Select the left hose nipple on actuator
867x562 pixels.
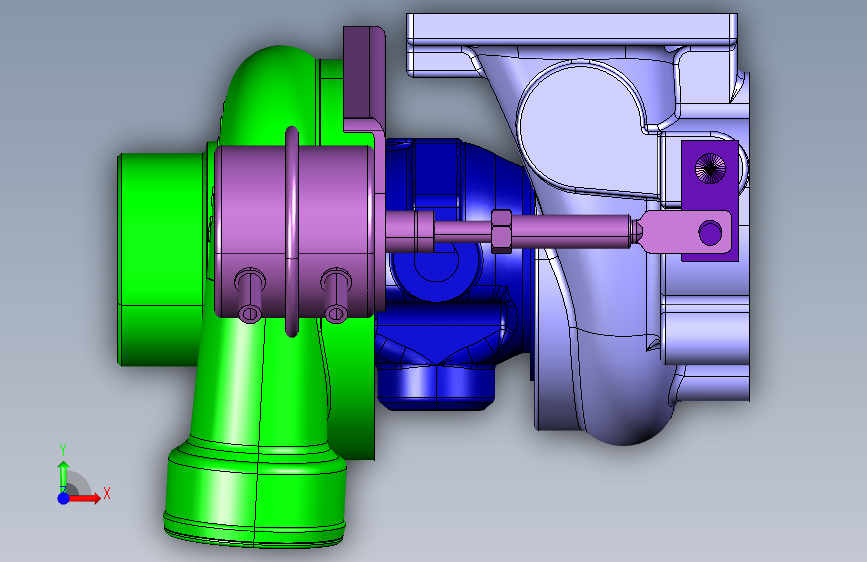pos(250,295)
